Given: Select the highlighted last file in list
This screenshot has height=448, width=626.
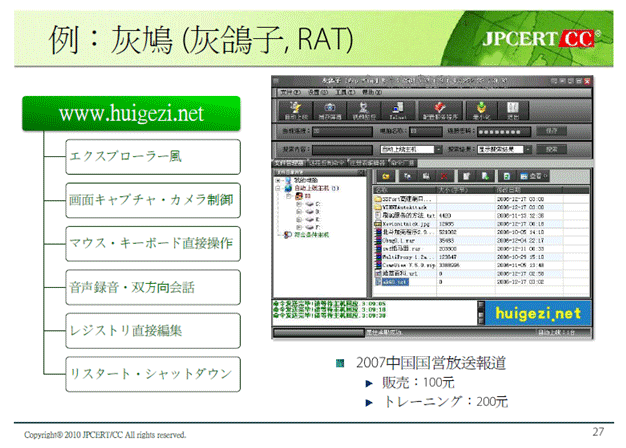Looking at the screenshot, I should point(481,281).
